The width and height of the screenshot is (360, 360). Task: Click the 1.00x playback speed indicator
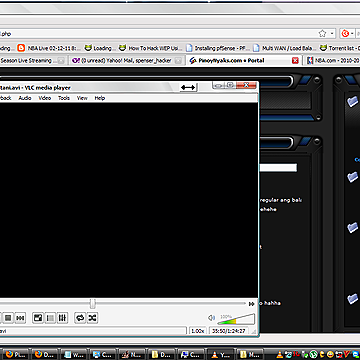tap(197, 331)
